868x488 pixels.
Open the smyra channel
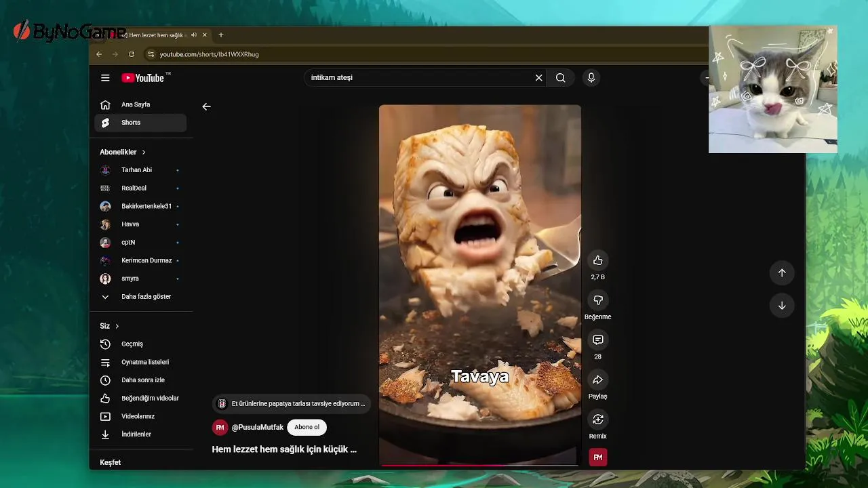click(140, 279)
